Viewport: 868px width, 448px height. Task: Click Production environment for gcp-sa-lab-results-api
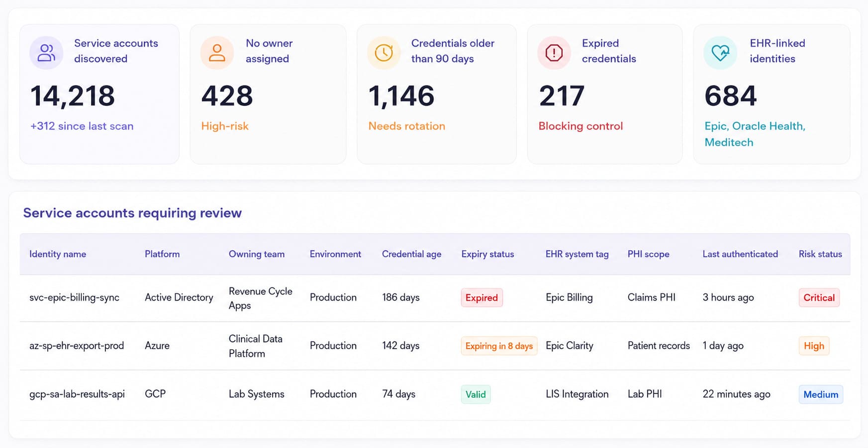pyautogui.click(x=333, y=394)
